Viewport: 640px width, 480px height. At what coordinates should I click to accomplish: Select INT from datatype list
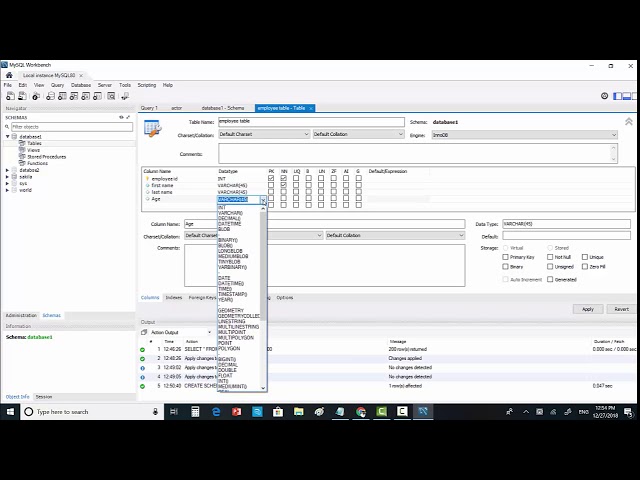coord(222,208)
